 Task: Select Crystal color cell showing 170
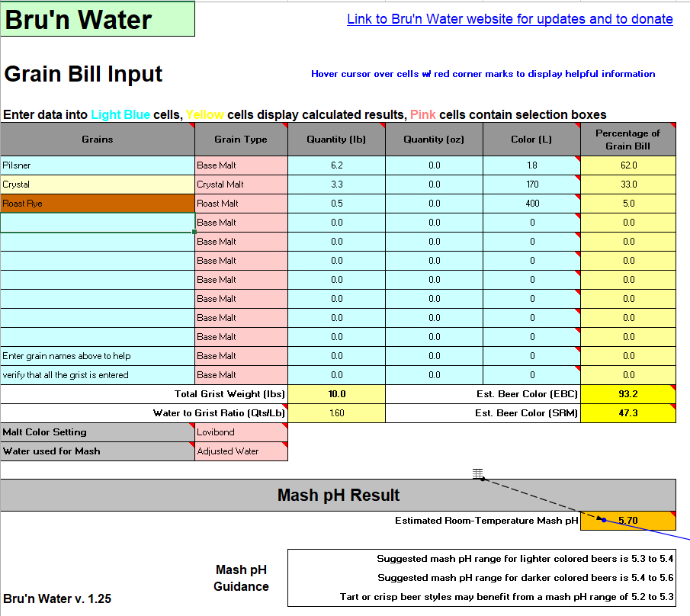532,184
